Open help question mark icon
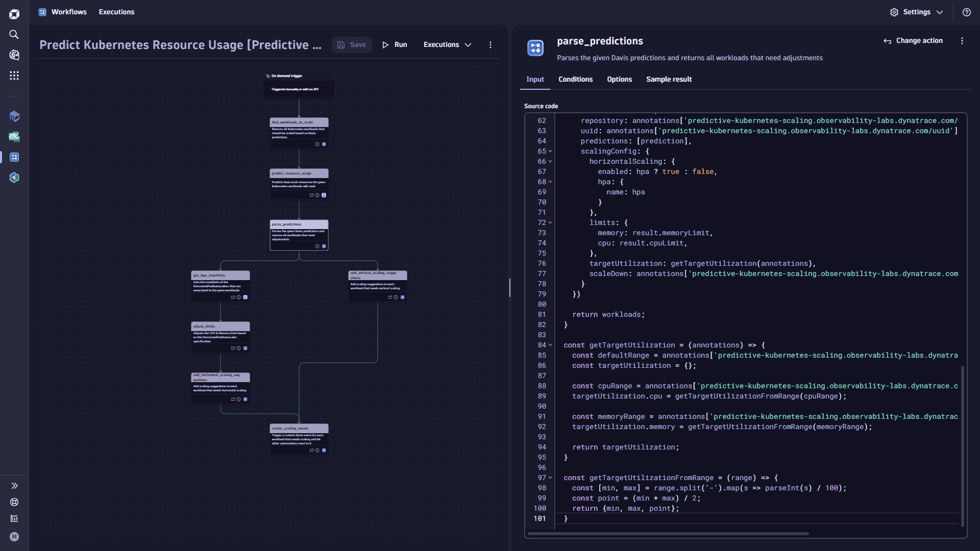Viewport: 980px width, 551px height. pyautogui.click(x=967, y=12)
